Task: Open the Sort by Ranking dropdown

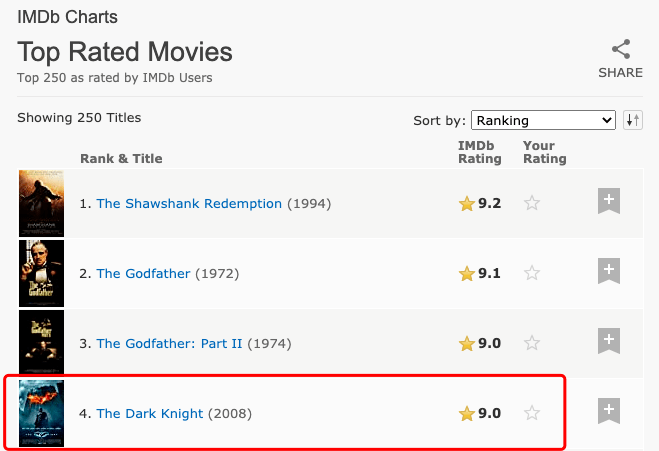Action: 543,120
